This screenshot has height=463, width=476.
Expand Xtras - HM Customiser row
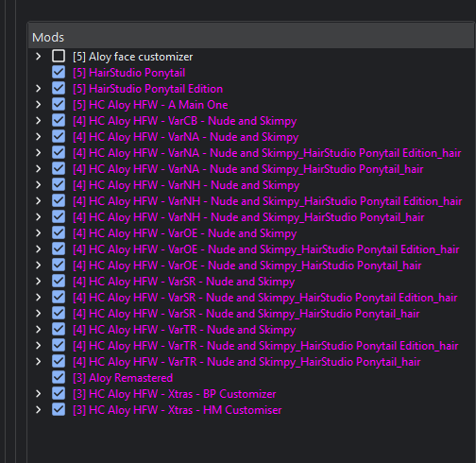click(39, 410)
